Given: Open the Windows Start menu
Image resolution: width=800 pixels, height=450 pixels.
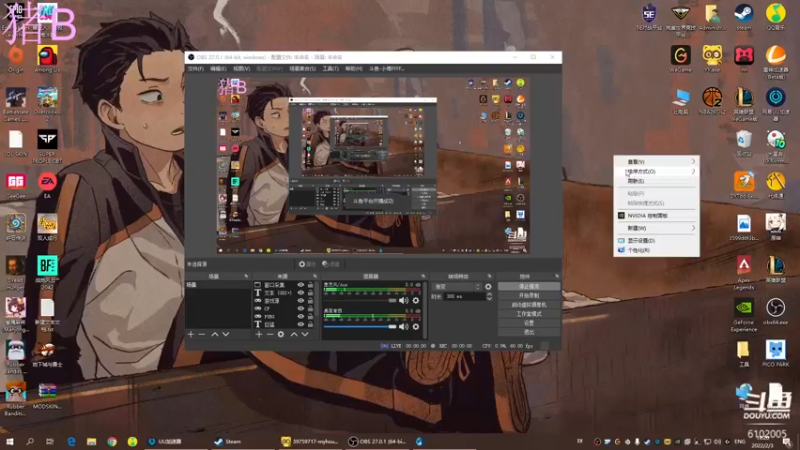Looking at the screenshot, I should (9, 441).
